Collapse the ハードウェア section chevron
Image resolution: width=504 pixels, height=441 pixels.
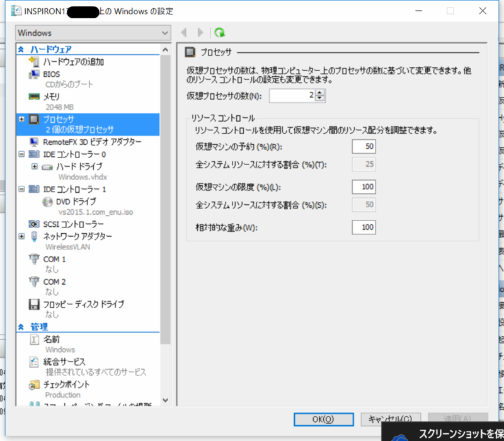point(21,49)
